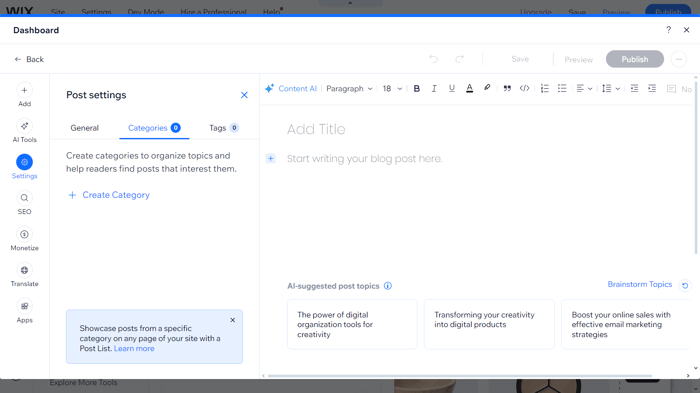Click the gray Publish button

(x=634, y=59)
